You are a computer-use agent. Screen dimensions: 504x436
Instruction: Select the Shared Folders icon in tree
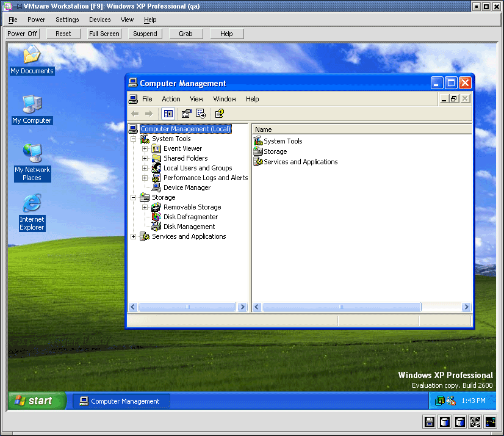(x=156, y=158)
